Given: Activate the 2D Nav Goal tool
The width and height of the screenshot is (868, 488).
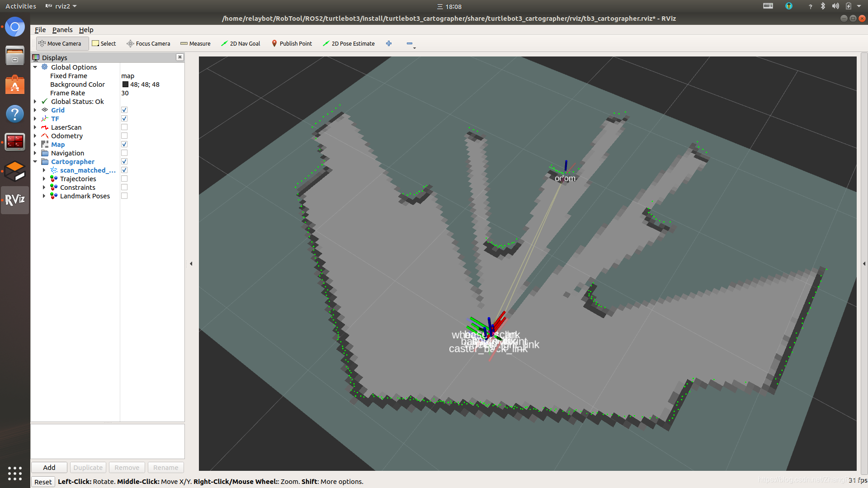Looking at the screenshot, I should (241, 43).
